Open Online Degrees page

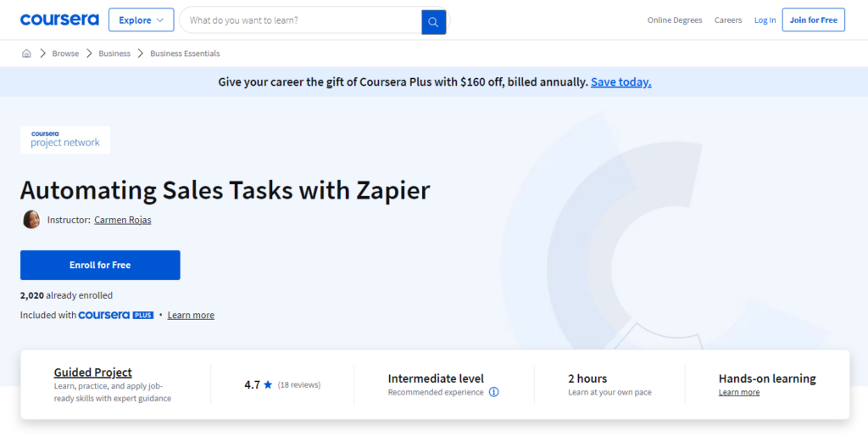click(675, 20)
